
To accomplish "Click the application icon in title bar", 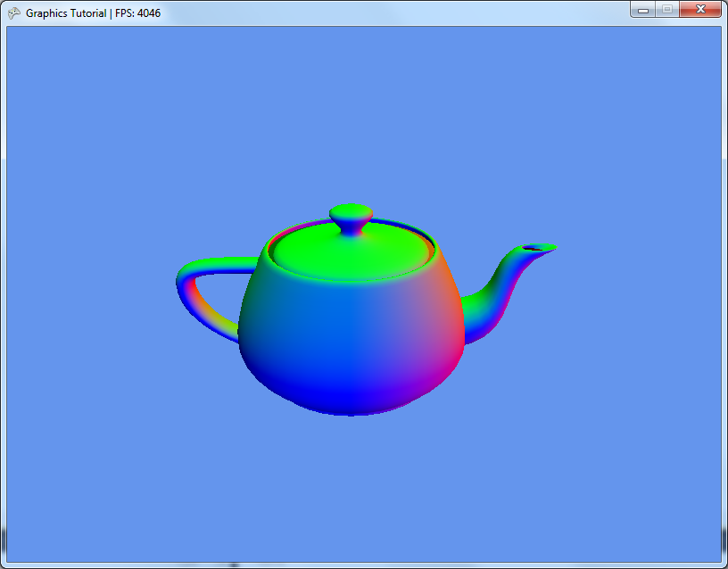I will point(14,13).
